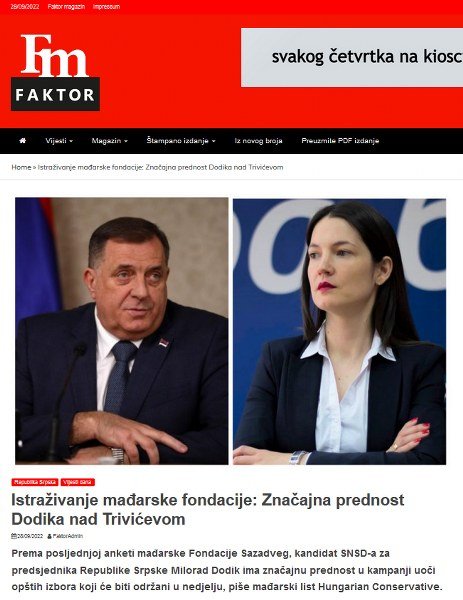Open the Preuzmite PDF izdanje menu item

[x=340, y=141]
